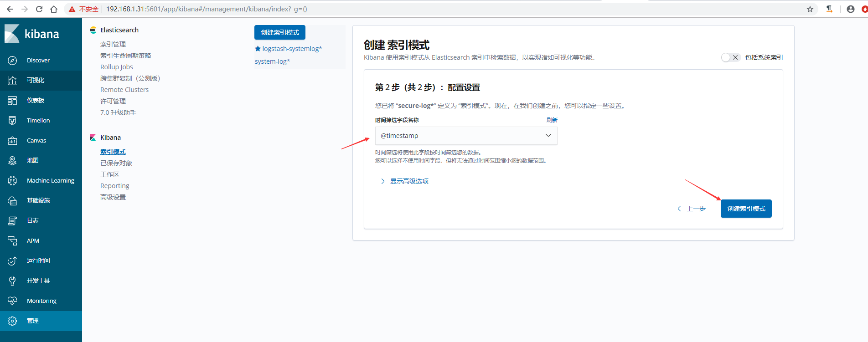Go back with the 上一步 link
The height and width of the screenshot is (342, 868).
pyautogui.click(x=692, y=209)
